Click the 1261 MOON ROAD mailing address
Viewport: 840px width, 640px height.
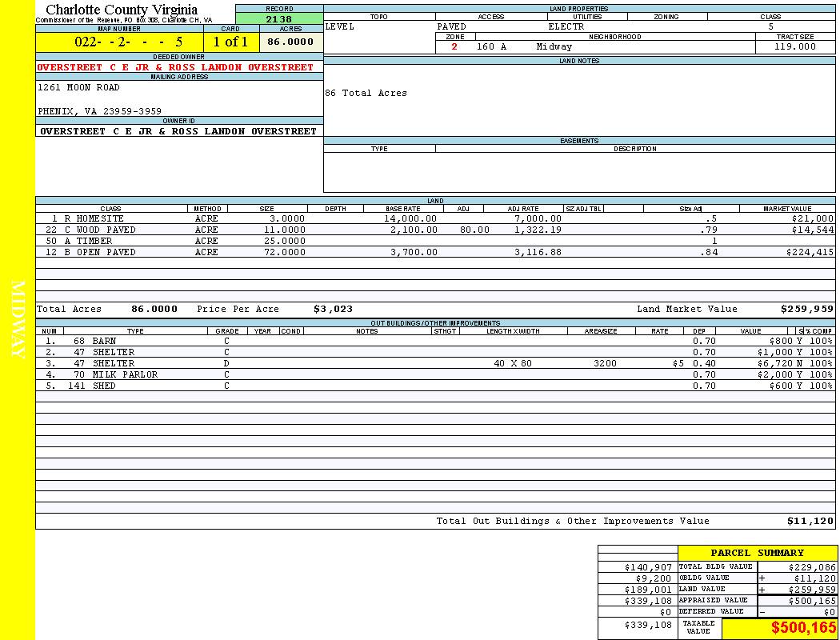tap(78, 87)
